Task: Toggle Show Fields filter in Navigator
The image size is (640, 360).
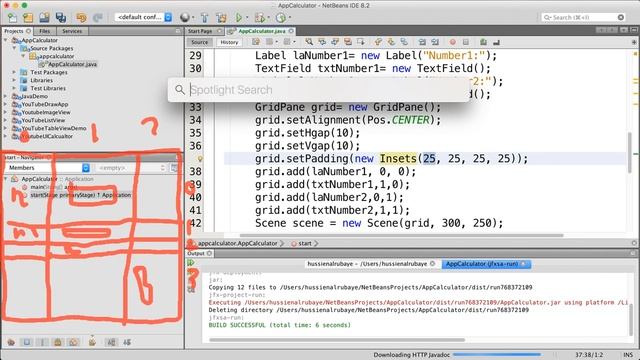Action: click(x=27, y=342)
